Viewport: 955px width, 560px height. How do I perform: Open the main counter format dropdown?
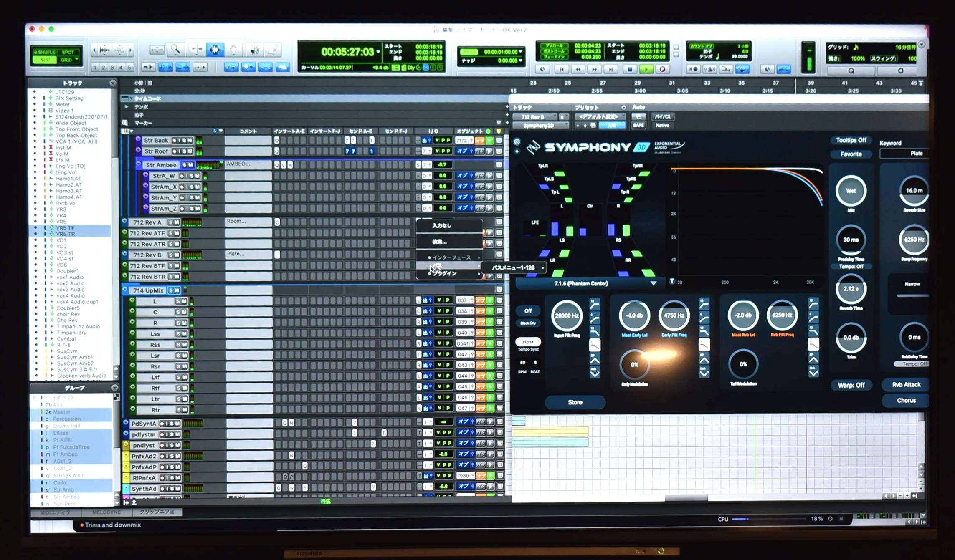tap(378, 52)
